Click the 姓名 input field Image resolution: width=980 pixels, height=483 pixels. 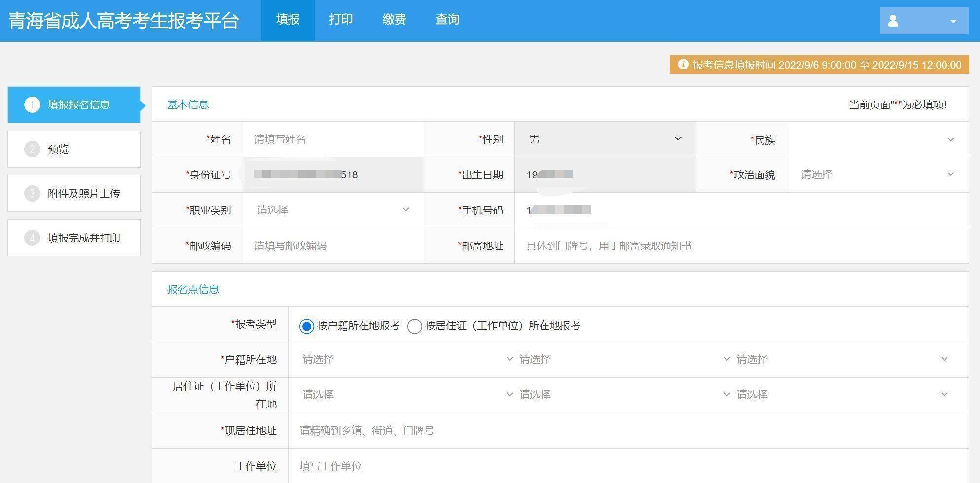(333, 139)
